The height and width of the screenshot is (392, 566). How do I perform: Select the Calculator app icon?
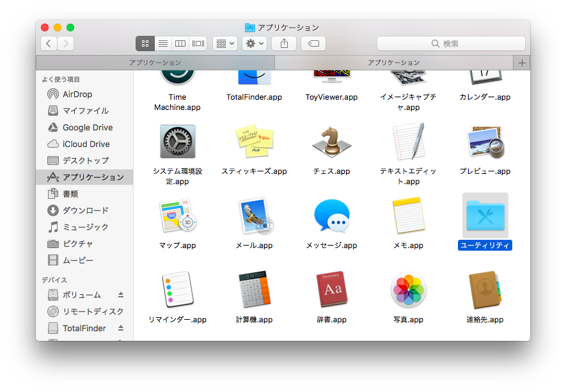[254, 289]
